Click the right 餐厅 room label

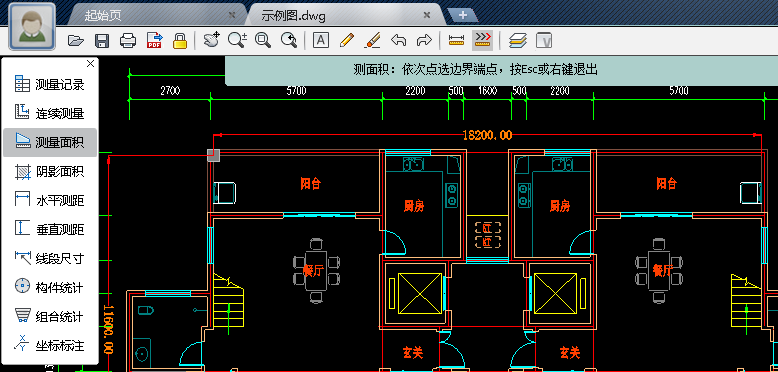coord(662,271)
